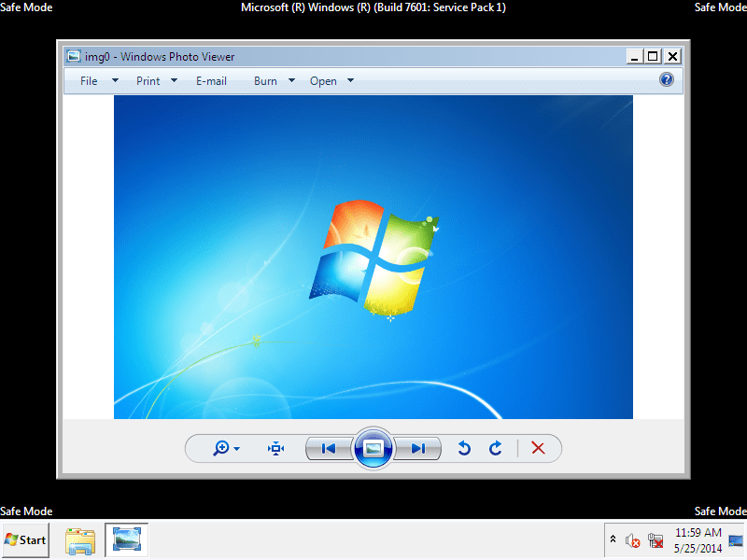Open the File menu
The image size is (747, 560).
click(x=89, y=81)
